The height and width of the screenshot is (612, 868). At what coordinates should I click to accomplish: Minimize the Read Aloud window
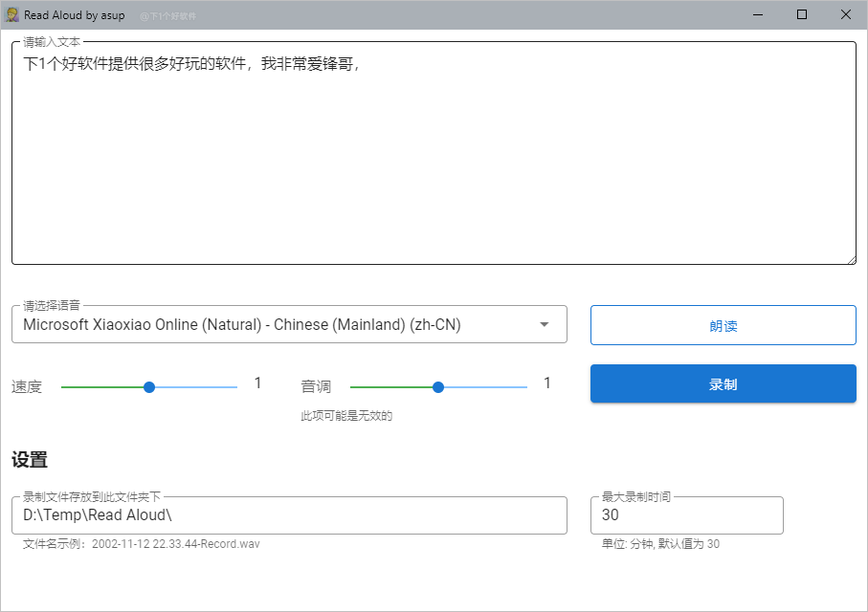pyautogui.click(x=758, y=15)
